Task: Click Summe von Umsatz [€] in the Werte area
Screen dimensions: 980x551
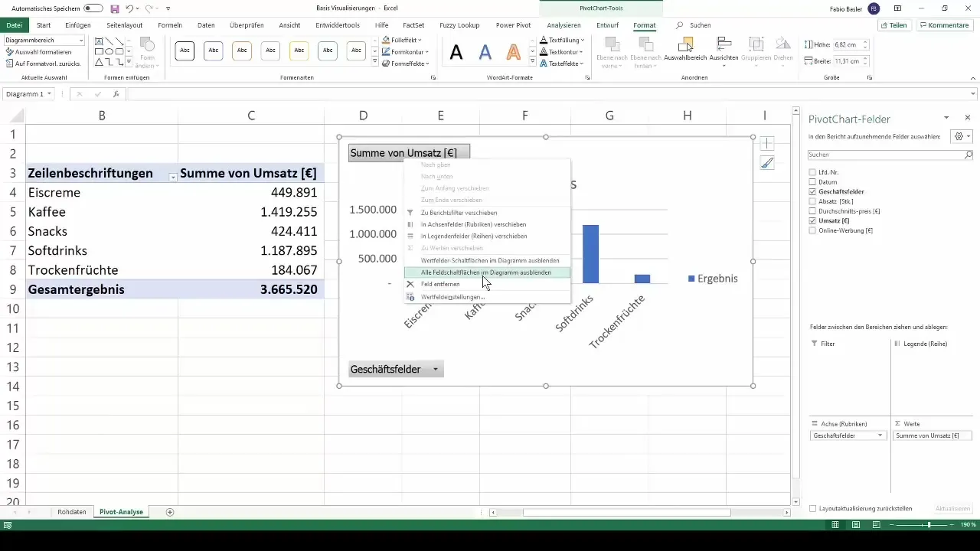Action: coord(932,435)
